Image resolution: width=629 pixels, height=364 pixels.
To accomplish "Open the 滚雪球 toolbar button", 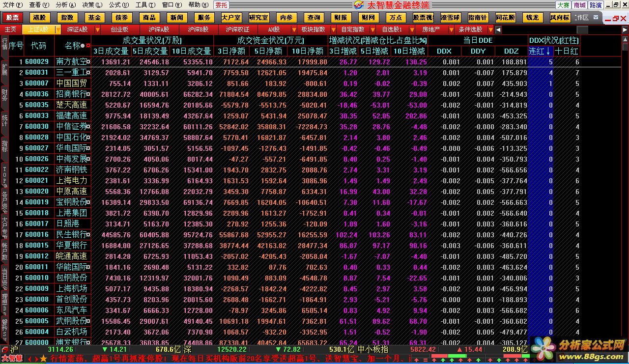I will tap(451, 18).
